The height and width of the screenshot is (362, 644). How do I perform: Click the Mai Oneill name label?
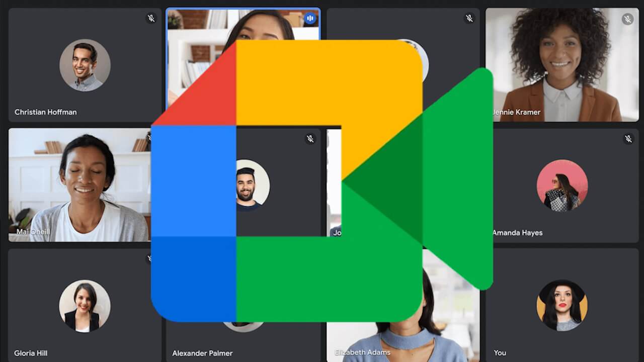click(33, 232)
